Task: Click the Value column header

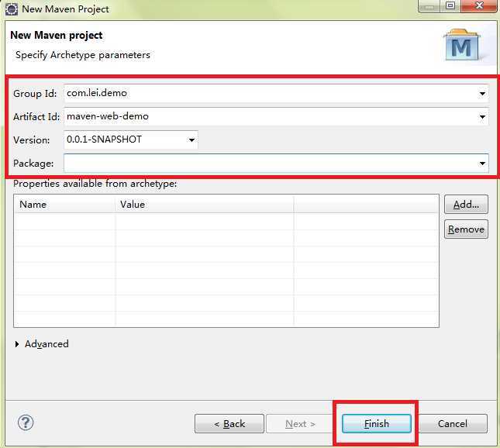Action: 204,205
